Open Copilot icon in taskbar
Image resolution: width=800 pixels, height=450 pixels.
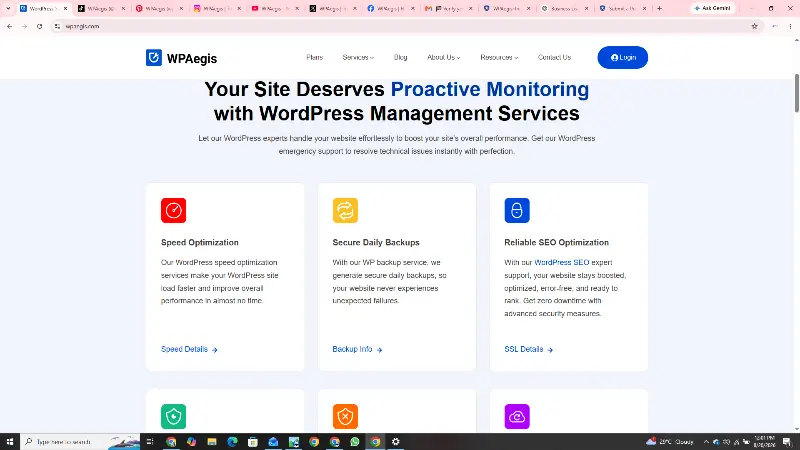(191, 441)
